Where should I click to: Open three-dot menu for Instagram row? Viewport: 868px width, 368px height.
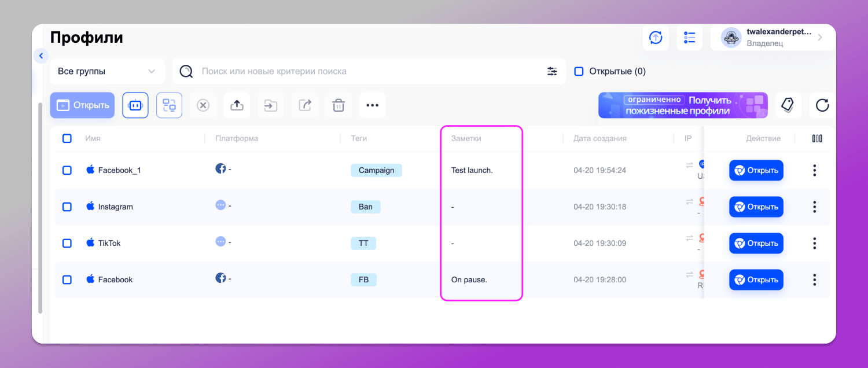[x=814, y=207]
